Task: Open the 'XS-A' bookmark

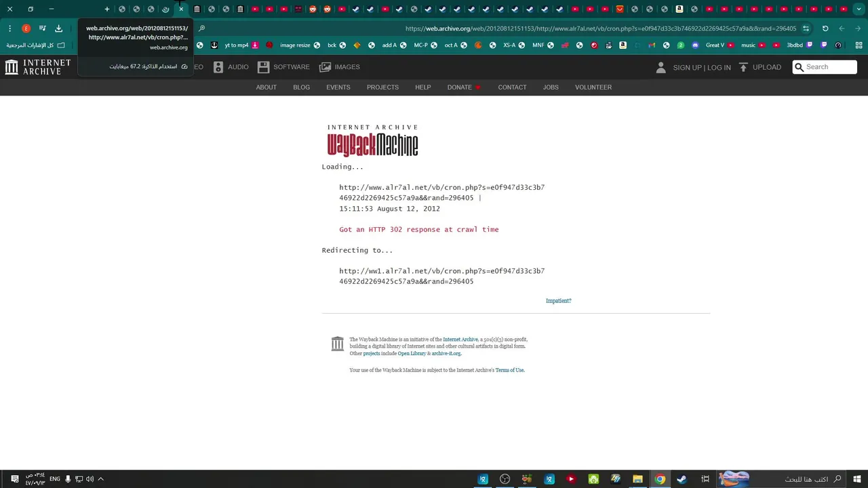Action: 514,45
